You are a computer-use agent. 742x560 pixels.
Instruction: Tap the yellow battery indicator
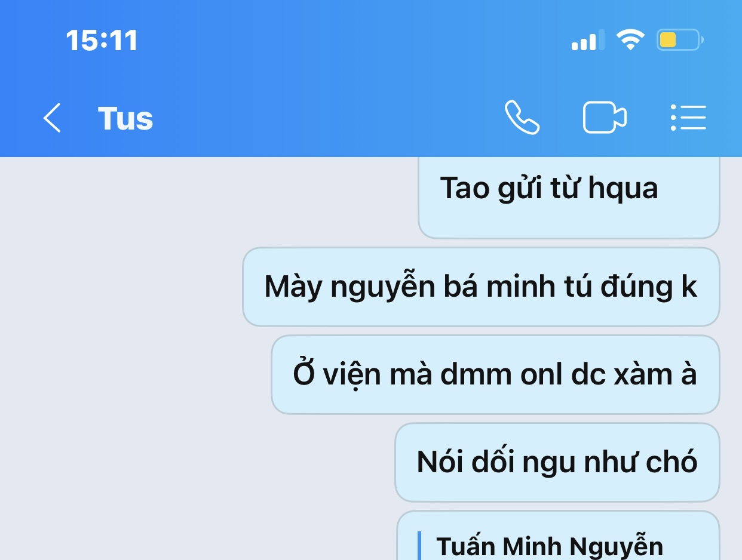(680, 41)
